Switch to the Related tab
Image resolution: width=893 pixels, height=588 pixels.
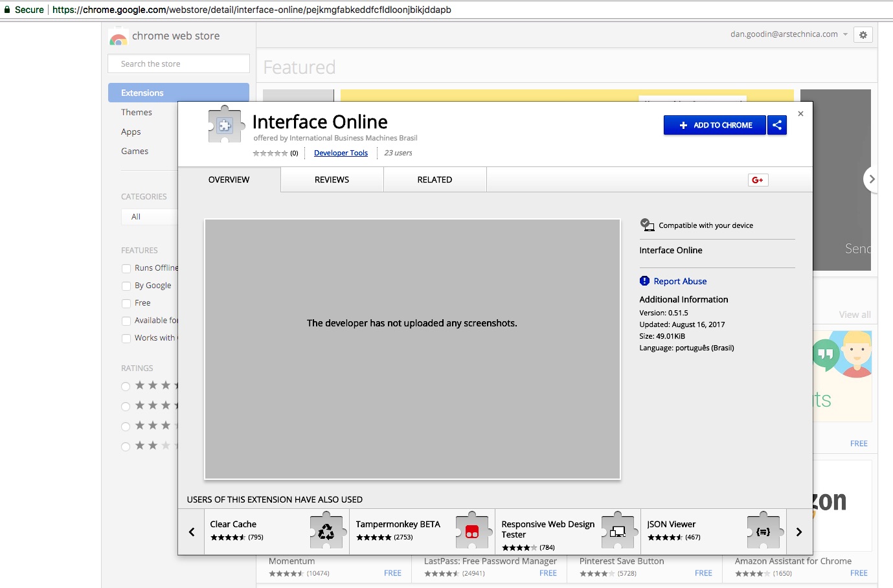435,179
